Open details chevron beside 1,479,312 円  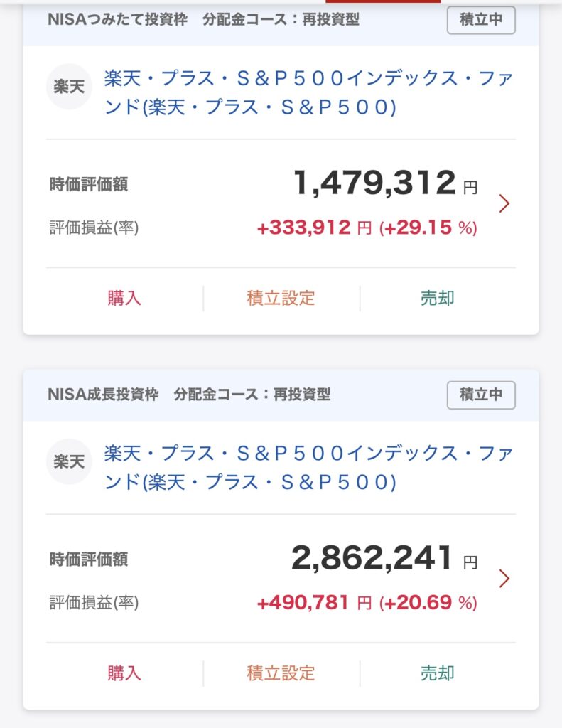pos(504,203)
